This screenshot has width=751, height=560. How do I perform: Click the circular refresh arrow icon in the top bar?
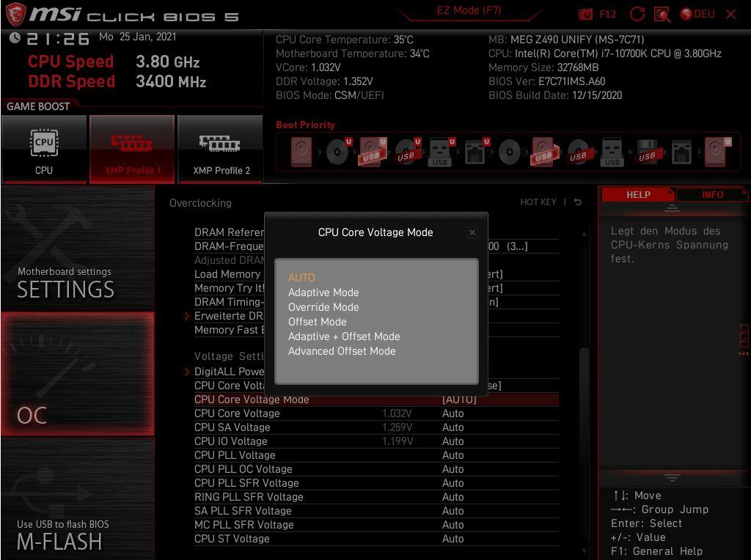tap(637, 15)
